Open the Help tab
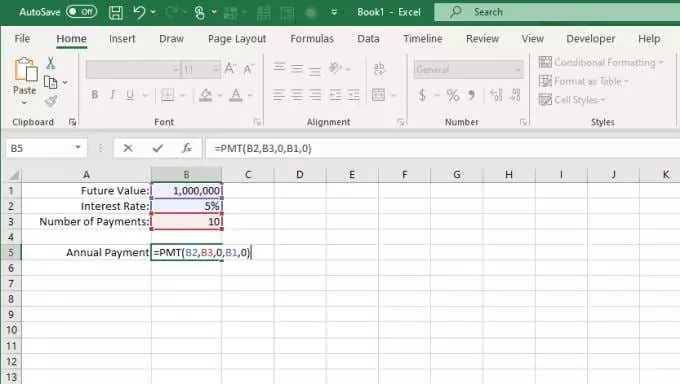 (x=649, y=39)
